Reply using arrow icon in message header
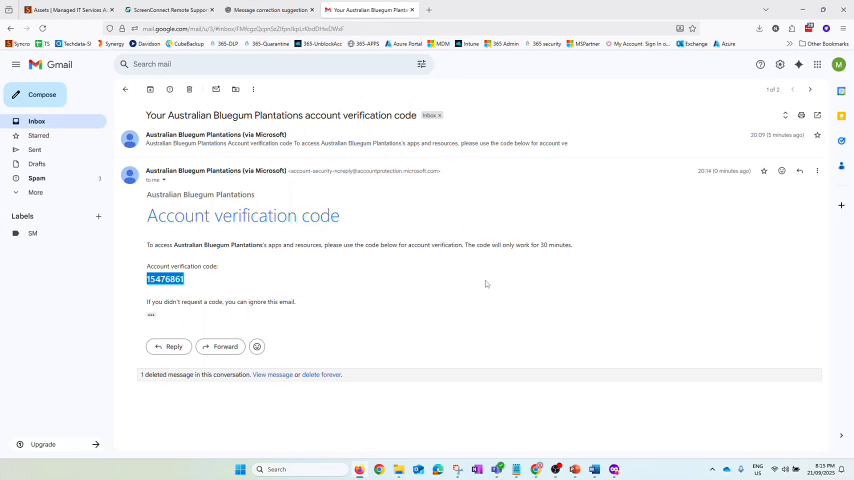This screenshot has height=480, width=854. [x=800, y=171]
